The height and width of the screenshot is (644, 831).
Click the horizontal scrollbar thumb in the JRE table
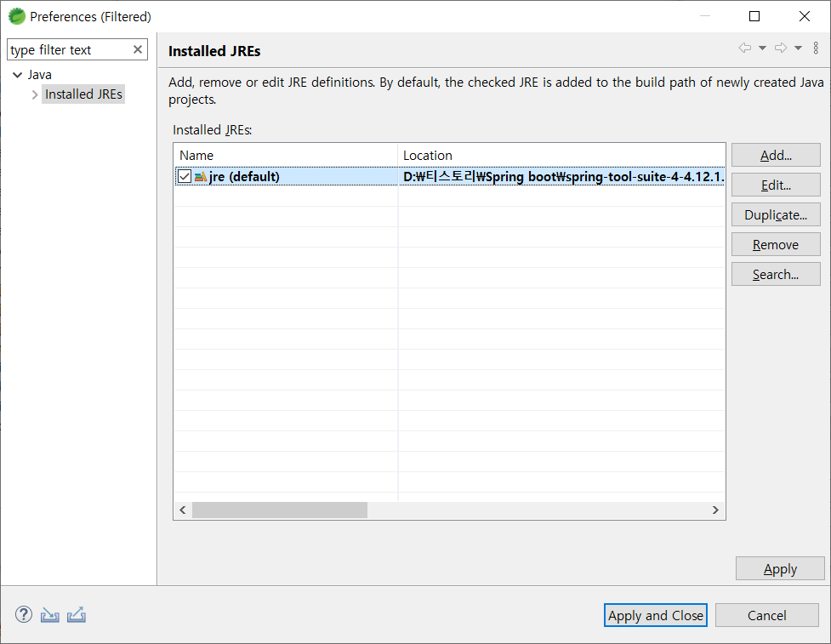pyautogui.click(x=279, y=510)
